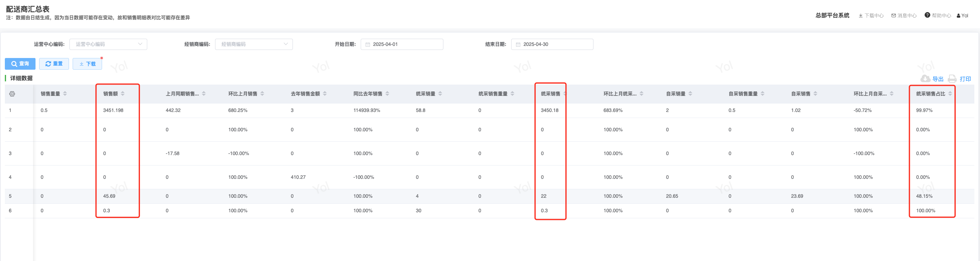Viewport: 980px width, 261px height.
Task: Select table row 5 with 45.69 sales
Action: [109, 196]
